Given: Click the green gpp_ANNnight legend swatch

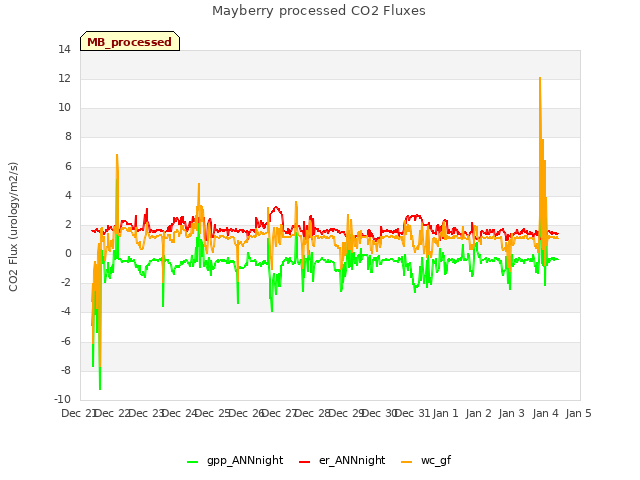Looking at the screenshot, I should 193,462.
